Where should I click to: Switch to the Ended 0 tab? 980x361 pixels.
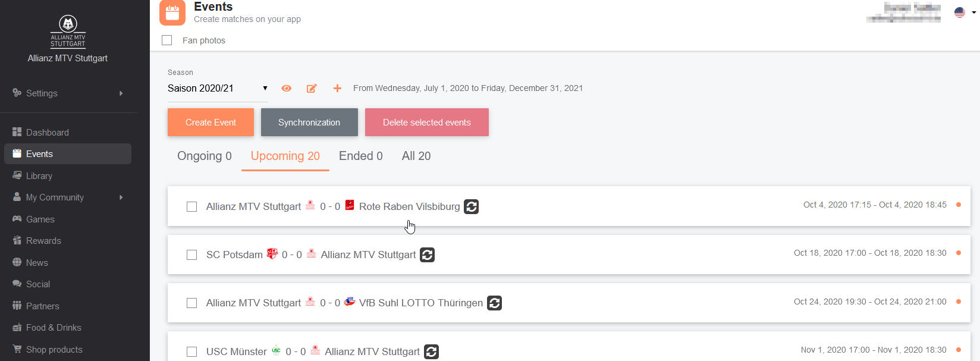tap(360, 156)
